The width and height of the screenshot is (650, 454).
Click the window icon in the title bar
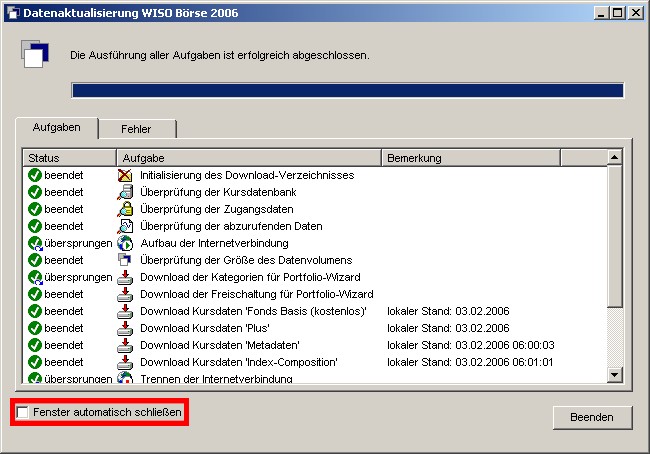click(13, 13)
